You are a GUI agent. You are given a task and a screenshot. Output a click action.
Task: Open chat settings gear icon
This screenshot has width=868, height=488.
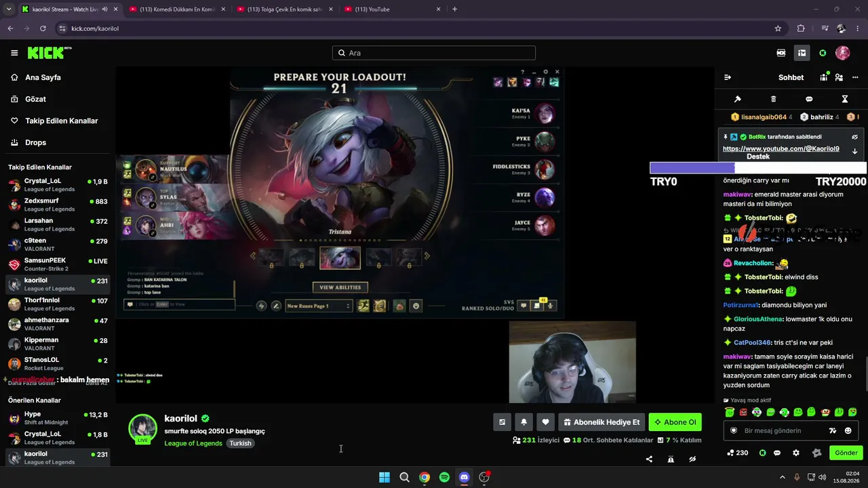tap(796, 453)
